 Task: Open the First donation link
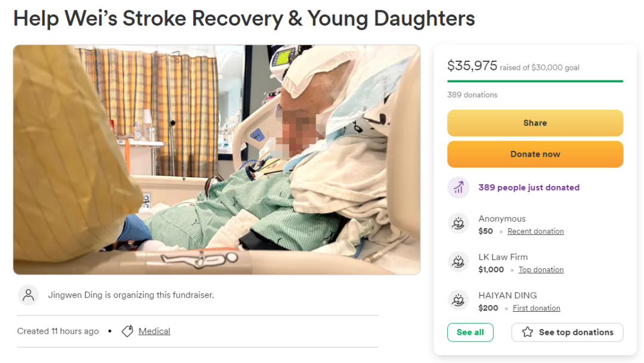tap(537, 308)
